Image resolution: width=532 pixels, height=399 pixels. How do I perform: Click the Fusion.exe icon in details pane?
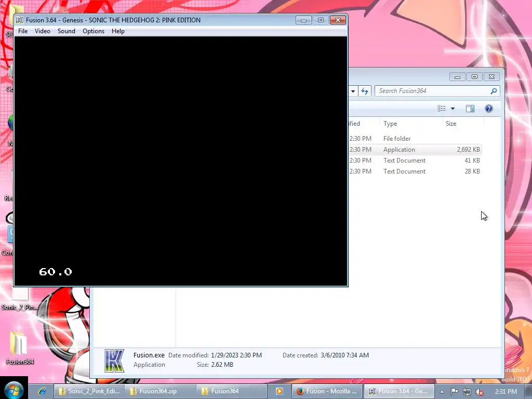tap(114, 361)
